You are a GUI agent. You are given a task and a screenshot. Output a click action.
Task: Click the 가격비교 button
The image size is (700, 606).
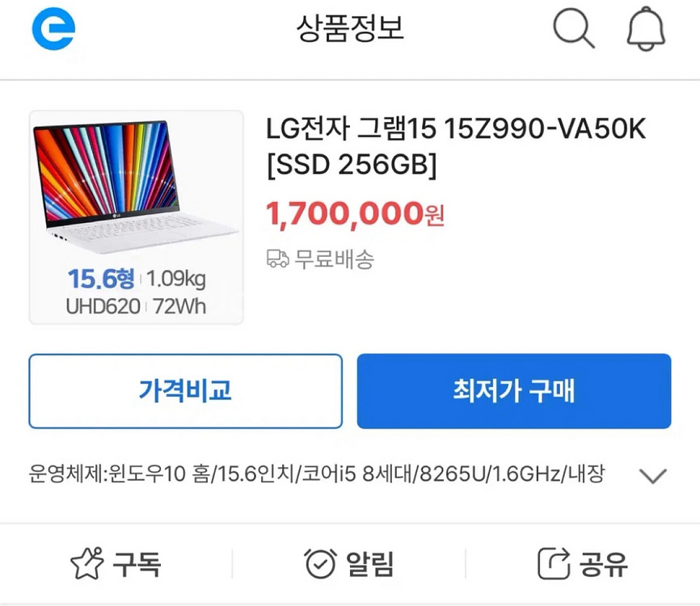[186, 391]
